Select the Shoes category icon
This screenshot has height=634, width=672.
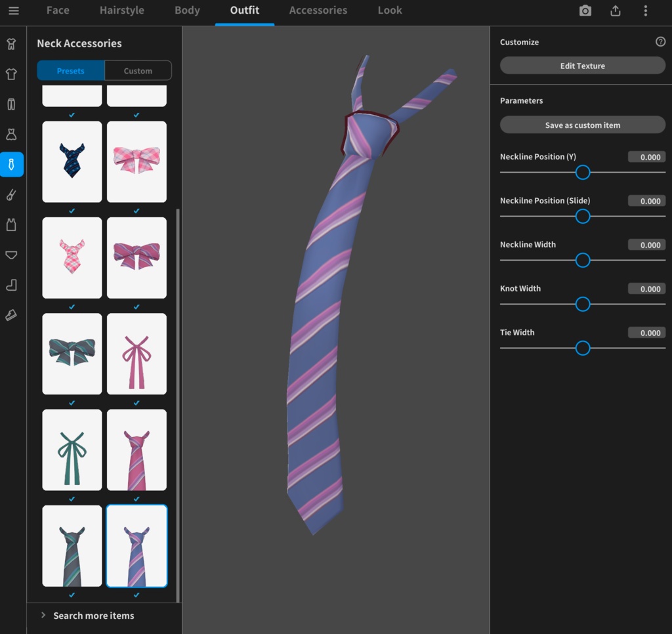tap(11, 315)
